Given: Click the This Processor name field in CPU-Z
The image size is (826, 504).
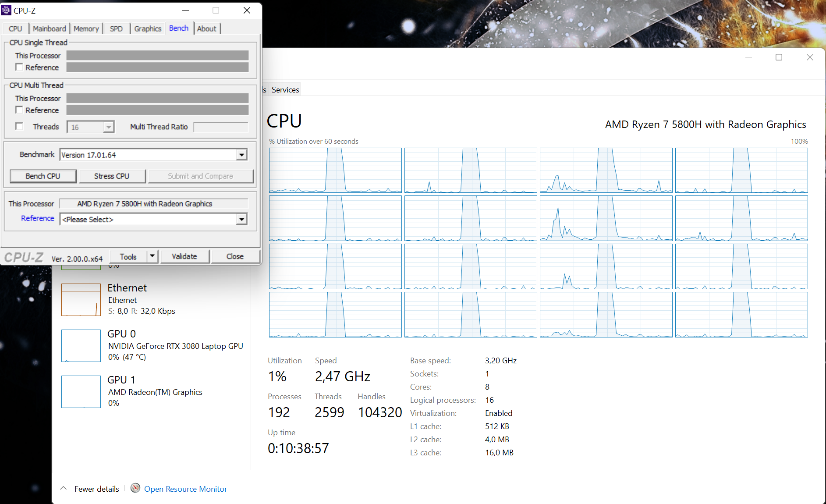Looking at the screenshot, I should pos(153,203).
